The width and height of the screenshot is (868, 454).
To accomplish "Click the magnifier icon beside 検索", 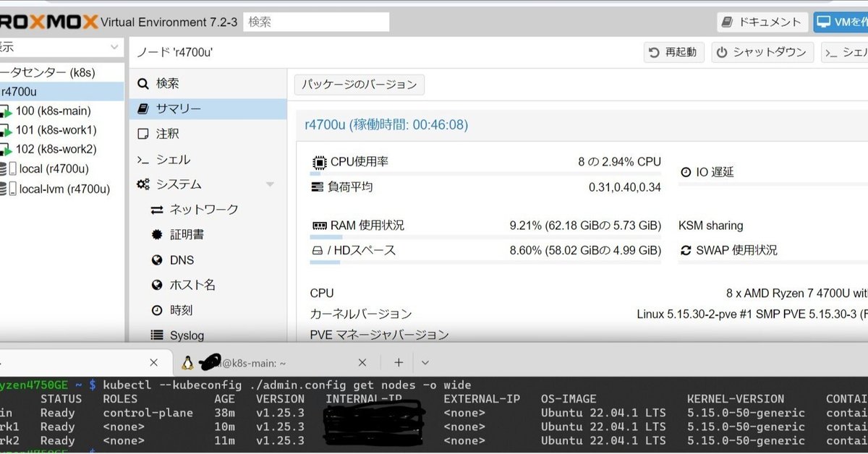I will tap(143, 84).
